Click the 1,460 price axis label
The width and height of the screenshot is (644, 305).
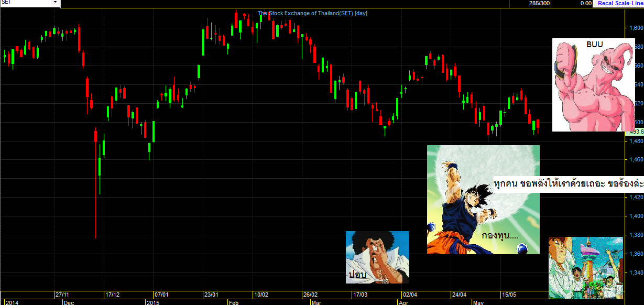pyautogui.click(x=636, y=159)
